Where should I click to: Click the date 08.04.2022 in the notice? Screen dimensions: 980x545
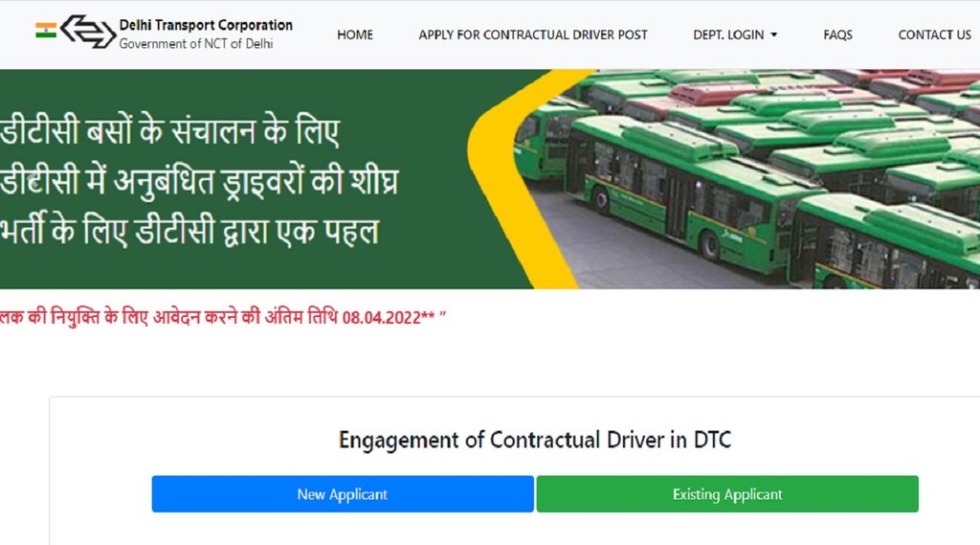tap(381, 318)
